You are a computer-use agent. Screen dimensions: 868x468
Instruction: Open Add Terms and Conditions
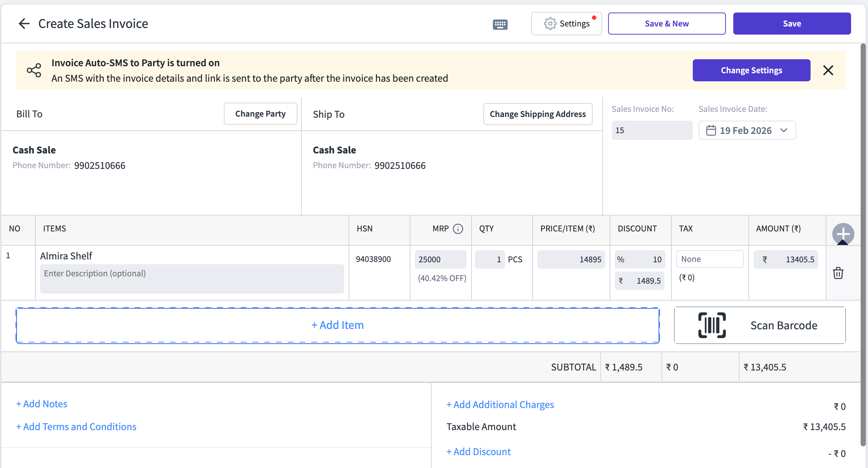[x=76, y=427]
